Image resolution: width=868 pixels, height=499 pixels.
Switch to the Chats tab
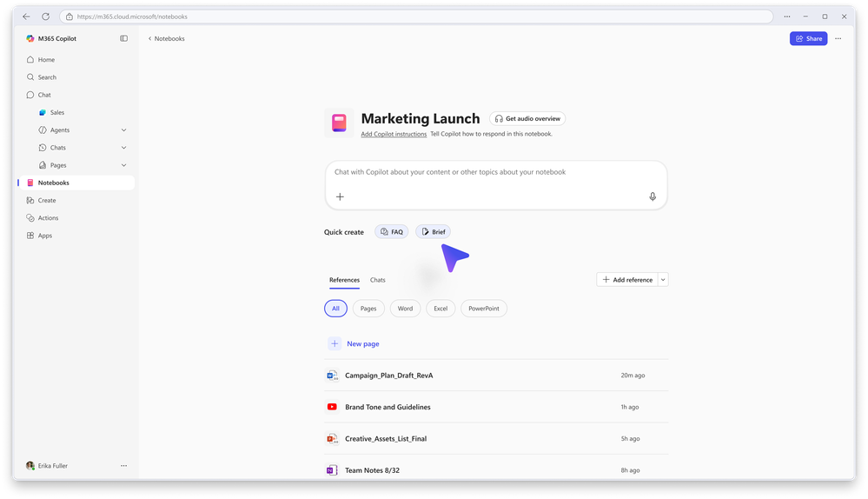(x=378, y=280)
